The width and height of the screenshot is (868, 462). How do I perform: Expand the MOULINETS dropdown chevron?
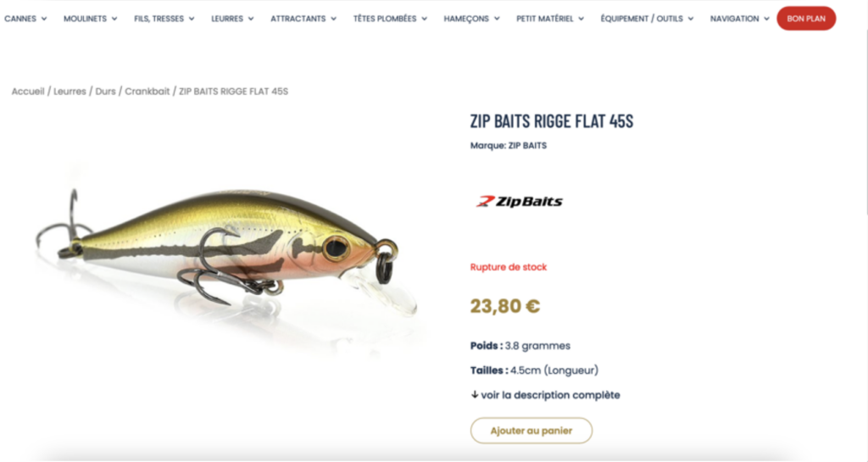tap(114, 19)
